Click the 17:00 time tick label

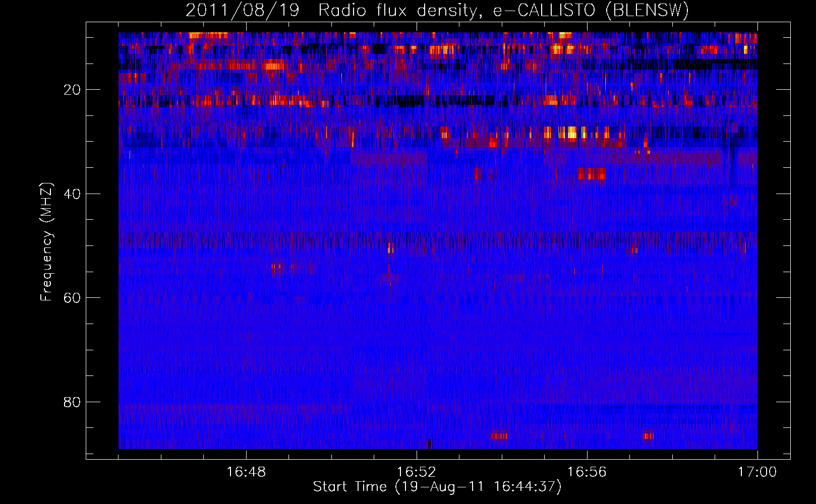tap(757, 472)
